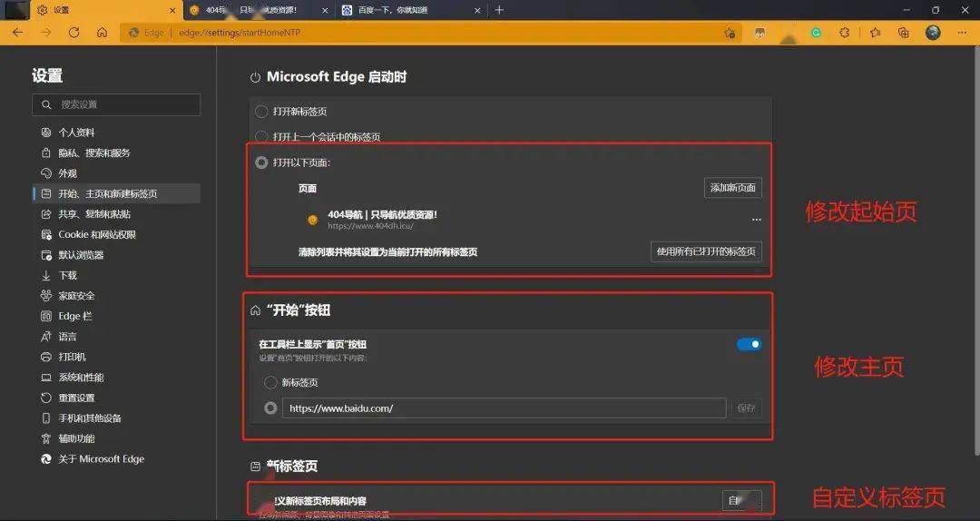Click the extension icon left of Grammarly
The height and width of the screenshot is (521, 980).
point(760,34)
